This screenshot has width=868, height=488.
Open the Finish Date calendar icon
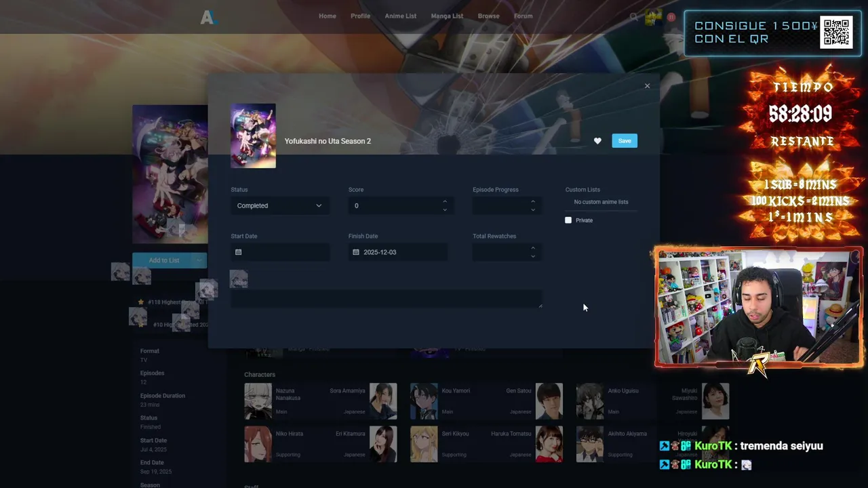click(356, 252)
